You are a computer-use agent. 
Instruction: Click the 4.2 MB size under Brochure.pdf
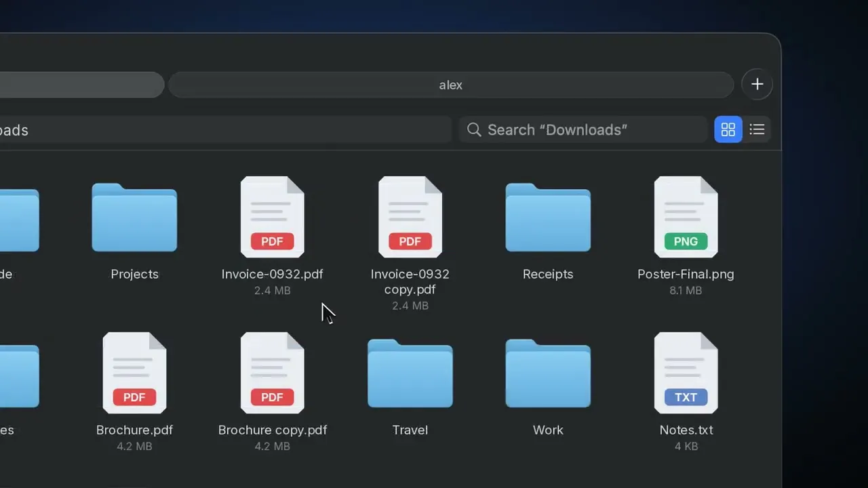[134, 446]
